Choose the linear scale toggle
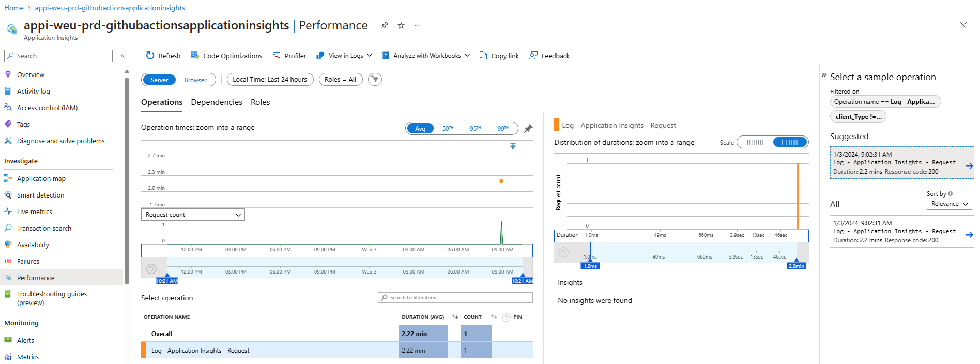The height and width of the screenshot is (364, 980). [755, 142]
